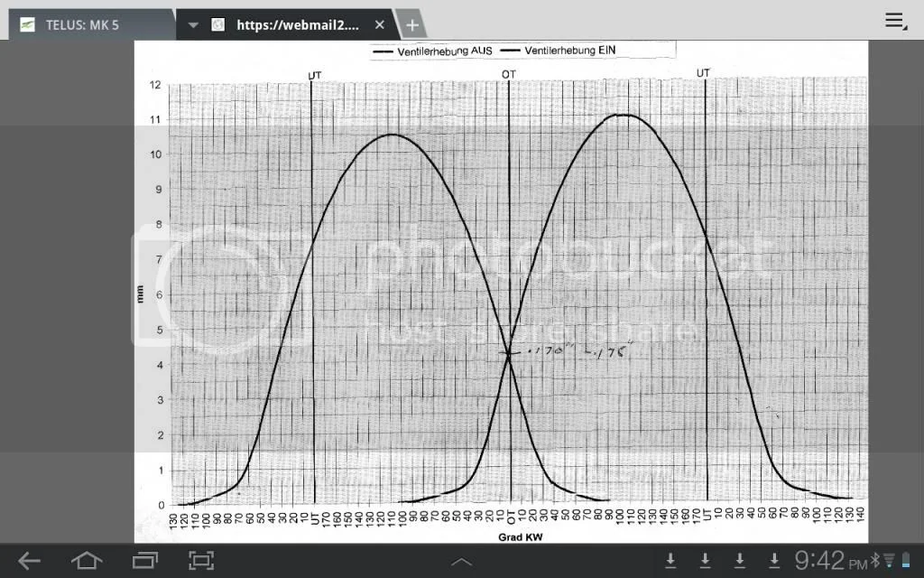The width and height of the screenshot is (924, 578).
Task: Open the first download notification icon
Action: pos(670,561)
